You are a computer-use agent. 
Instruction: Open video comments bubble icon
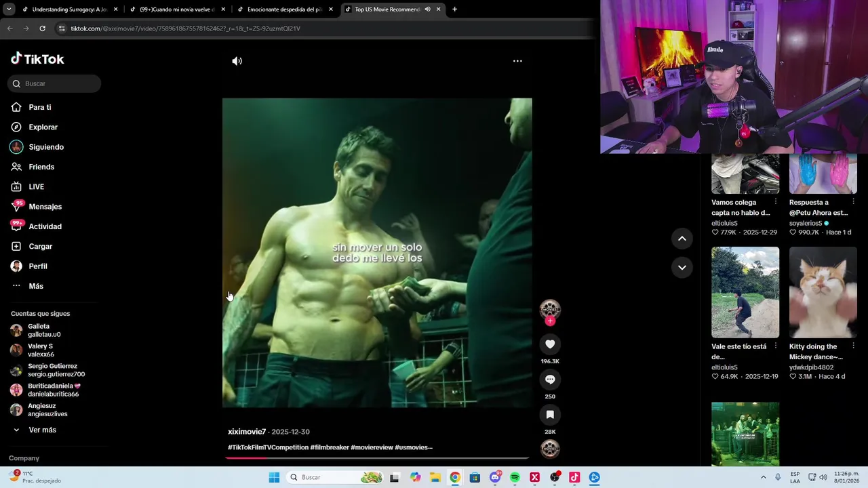[x=550, y=380]
